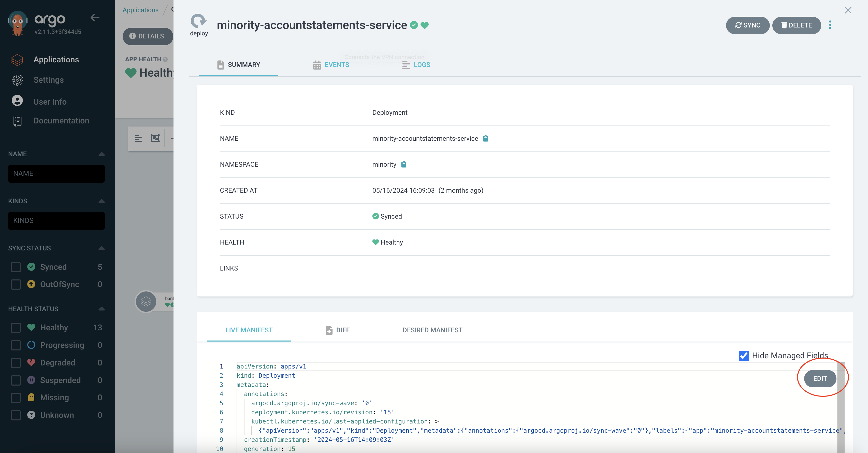This screenshot has width=868, height=453.
Task: Click the collapse sidebar back arrow
Action: pos(95,18)
